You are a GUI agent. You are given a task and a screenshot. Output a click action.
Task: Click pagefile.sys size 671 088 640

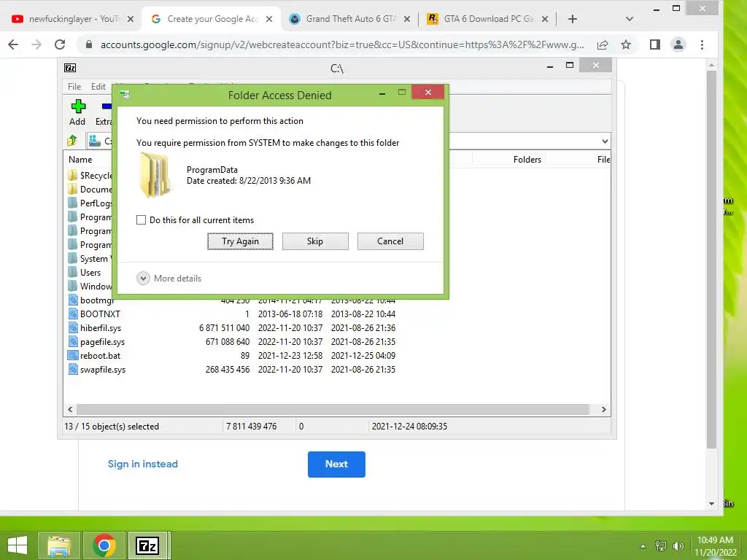[228, 341]
